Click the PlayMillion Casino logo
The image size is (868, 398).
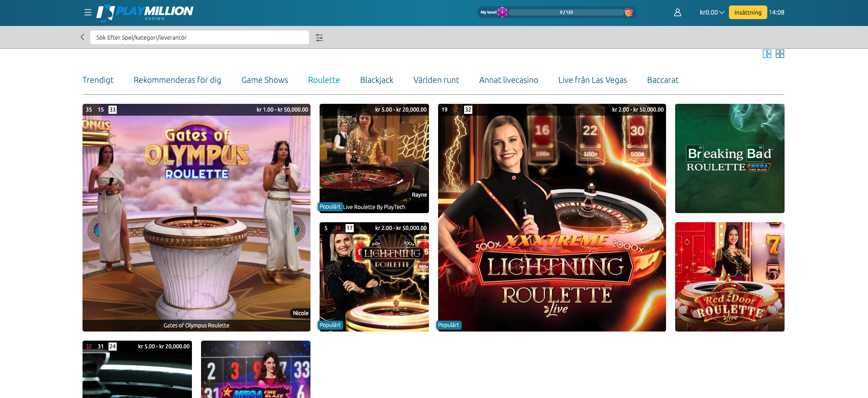pyautogui.click(x=145, y=13)
